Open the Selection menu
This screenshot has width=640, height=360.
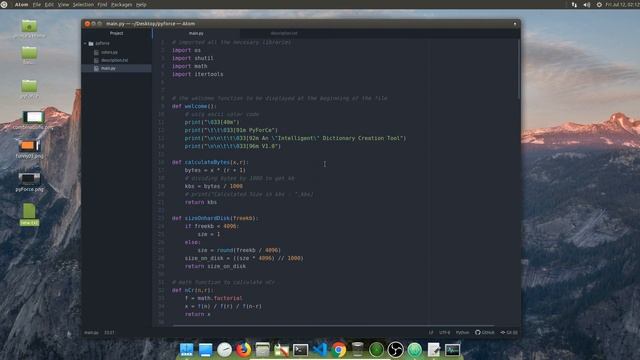tap(83, 4)
